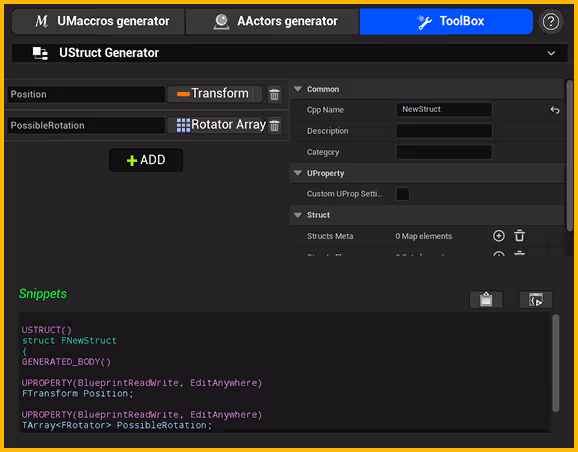The image size is (578, 452).
Task: Add a Structs Meta map element
Action: pos(499,236)
